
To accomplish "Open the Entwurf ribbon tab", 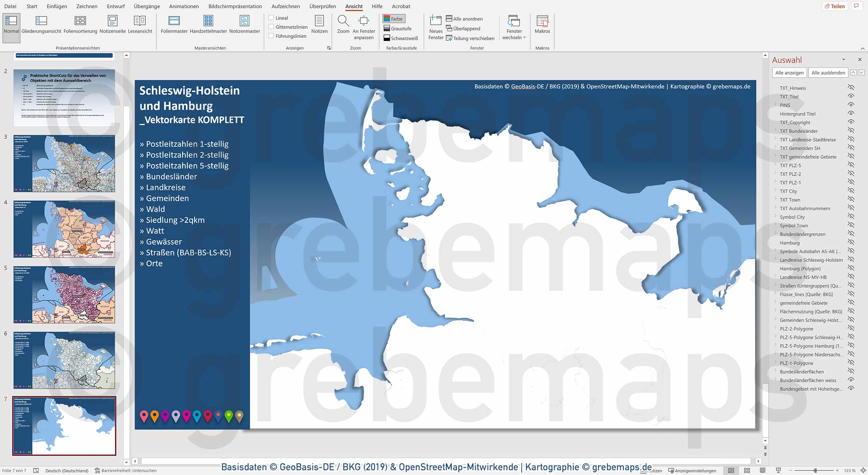I will coord(116,6).
